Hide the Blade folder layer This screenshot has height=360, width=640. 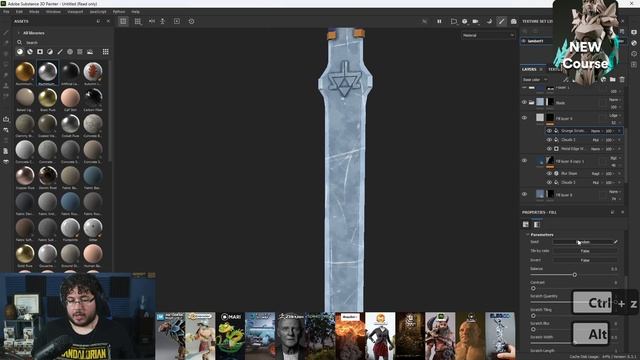pos(524,102)
